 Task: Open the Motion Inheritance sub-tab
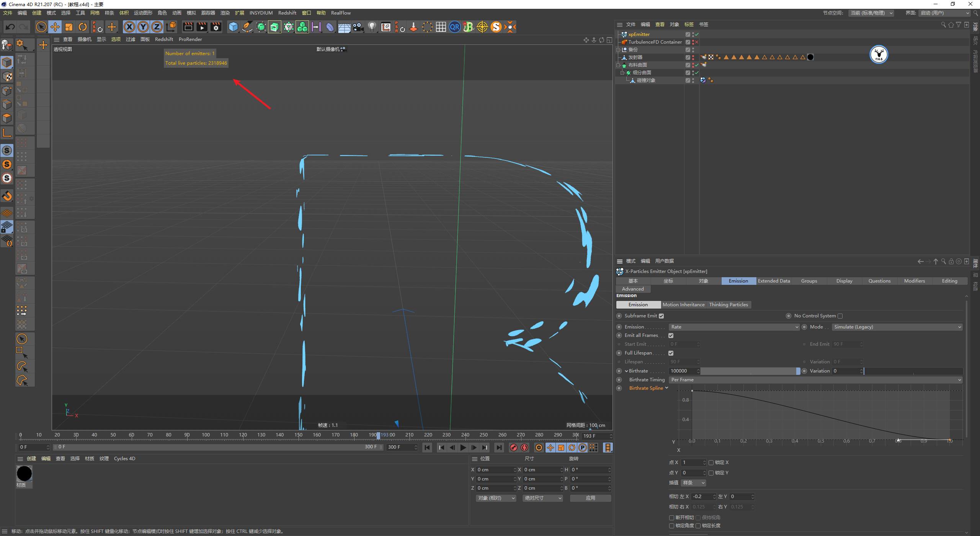[683, 305]
